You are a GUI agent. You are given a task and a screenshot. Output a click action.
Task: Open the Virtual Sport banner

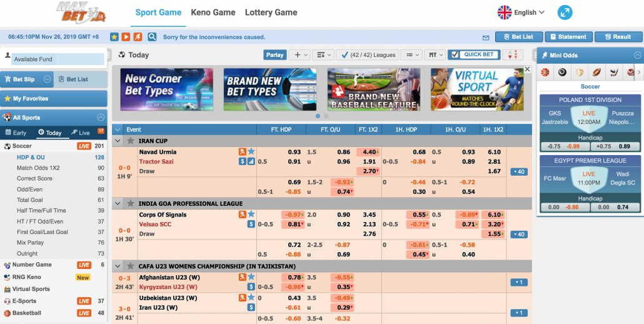[477, 89]
